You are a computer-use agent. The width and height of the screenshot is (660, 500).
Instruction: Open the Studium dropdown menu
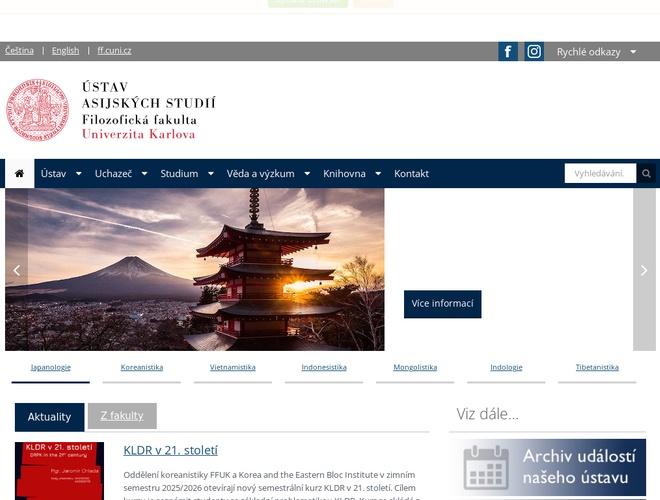pos(186,173)
